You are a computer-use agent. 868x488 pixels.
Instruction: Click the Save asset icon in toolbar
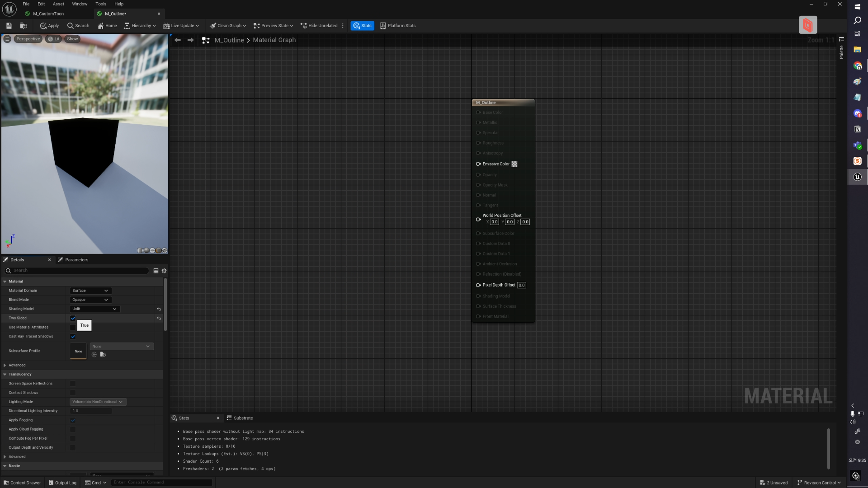9,26
